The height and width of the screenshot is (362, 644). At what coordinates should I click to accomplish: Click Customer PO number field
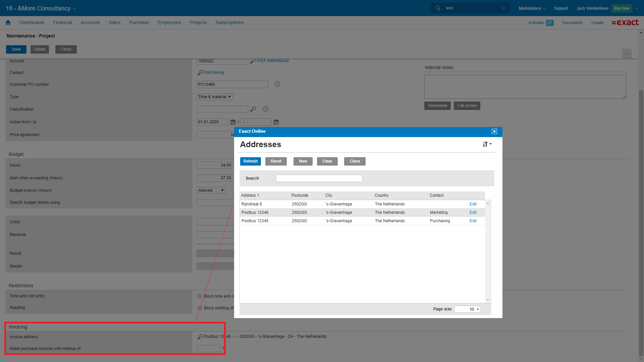point(232,84)
